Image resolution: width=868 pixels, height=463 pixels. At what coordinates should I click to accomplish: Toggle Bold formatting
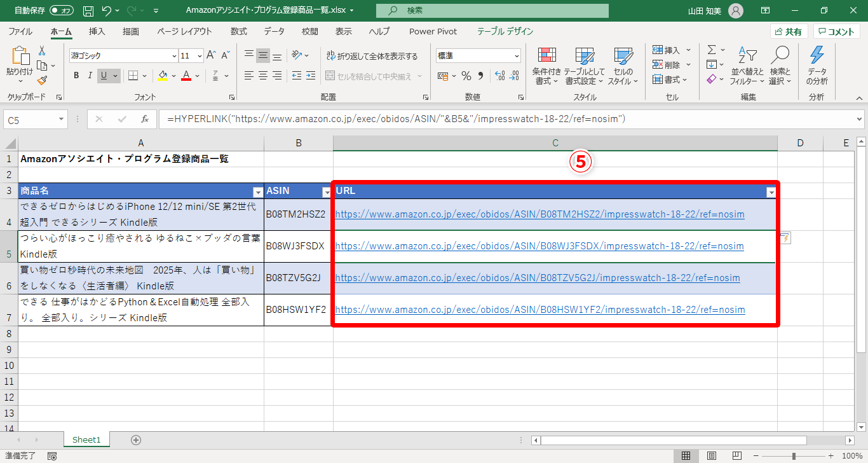(x=76, y=76)
